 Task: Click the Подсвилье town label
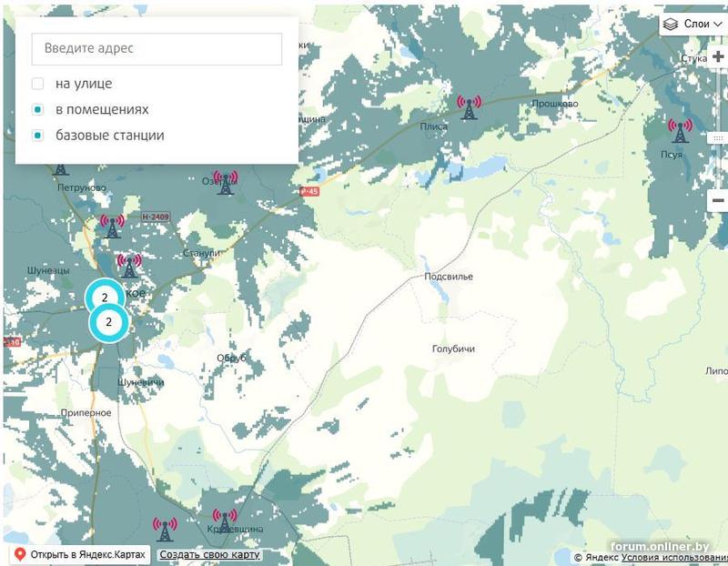coord(449,277)
